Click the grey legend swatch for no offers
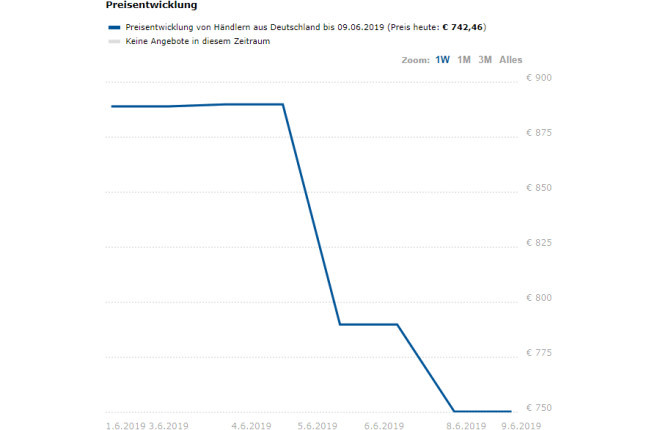This screenshot has height=430, width=660. tap(114, 41)
